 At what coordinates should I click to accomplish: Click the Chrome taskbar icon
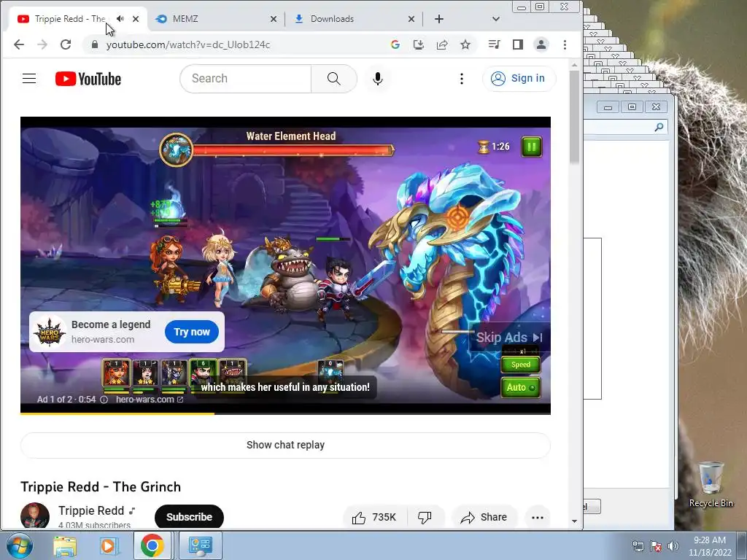(x=152, y=545)
